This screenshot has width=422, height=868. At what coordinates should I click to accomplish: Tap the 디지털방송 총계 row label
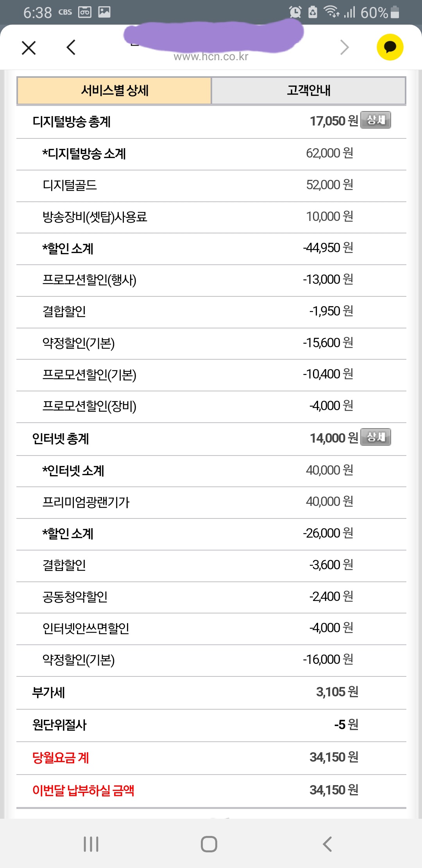(x=72, y=122)
